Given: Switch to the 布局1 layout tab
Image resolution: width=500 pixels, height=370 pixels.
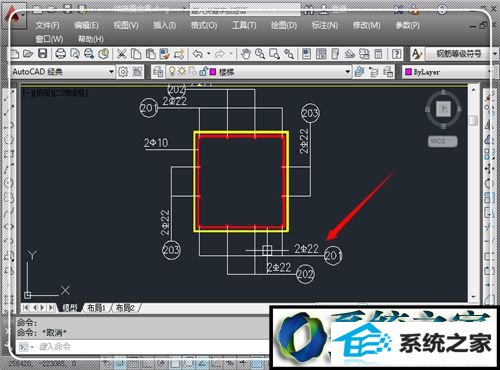Looking at the screenshot, I should pos(96,308).
